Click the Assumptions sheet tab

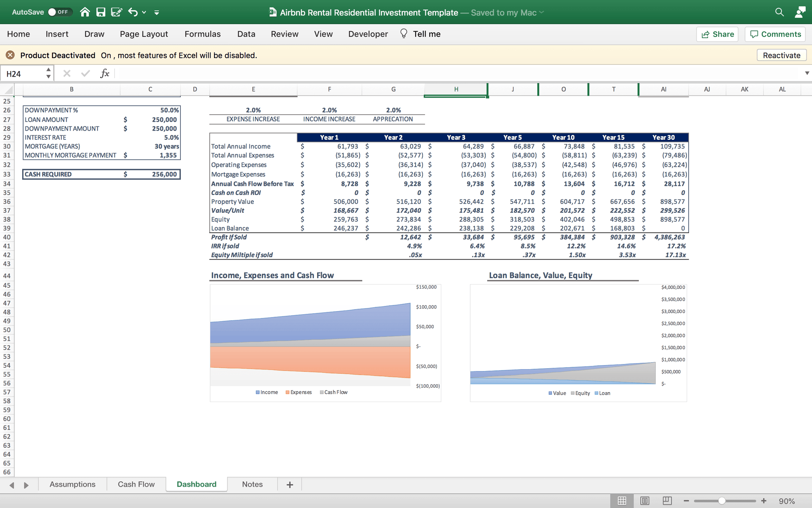point(72,484)
